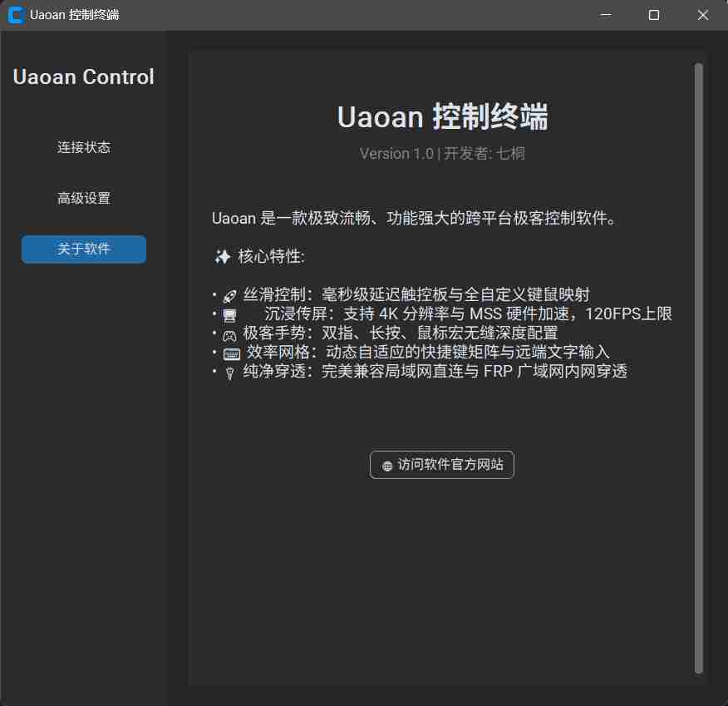Image resolution: width=728 pixels, height=706 pixels.
Task: Click the keyboard icon beside 效率网格
Action: 230,352
